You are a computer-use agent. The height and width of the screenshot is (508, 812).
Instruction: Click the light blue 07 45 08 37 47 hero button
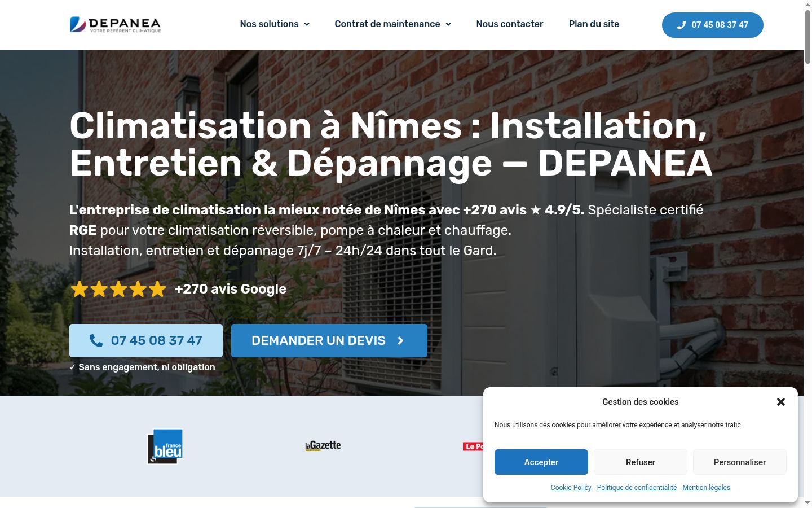click(146, 340)
